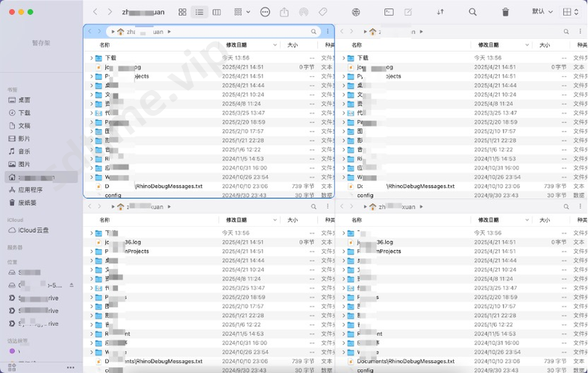588x373 pixels.
Task: Open 应用程序 in the sidebar
Action: (x=30, y=189)
